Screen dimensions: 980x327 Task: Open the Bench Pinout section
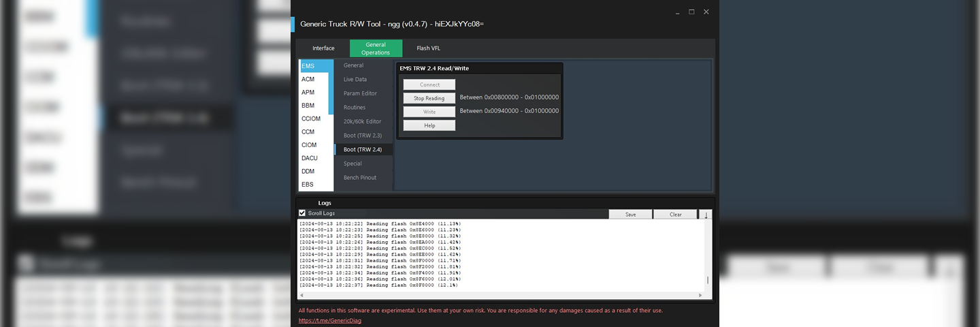360,178
